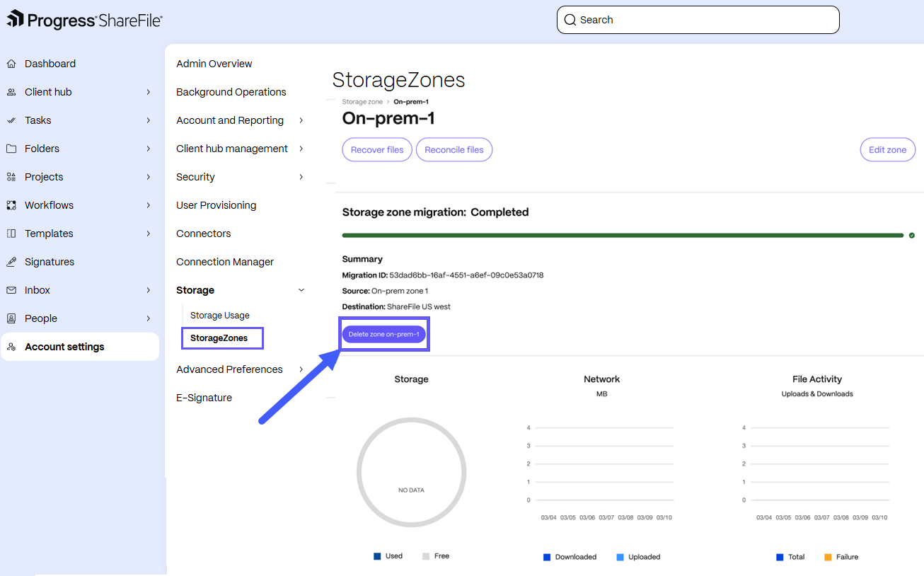Screen dimensions: 924x576
Task: Click the Signatures pen icon
Action: (x=11, y=262)
